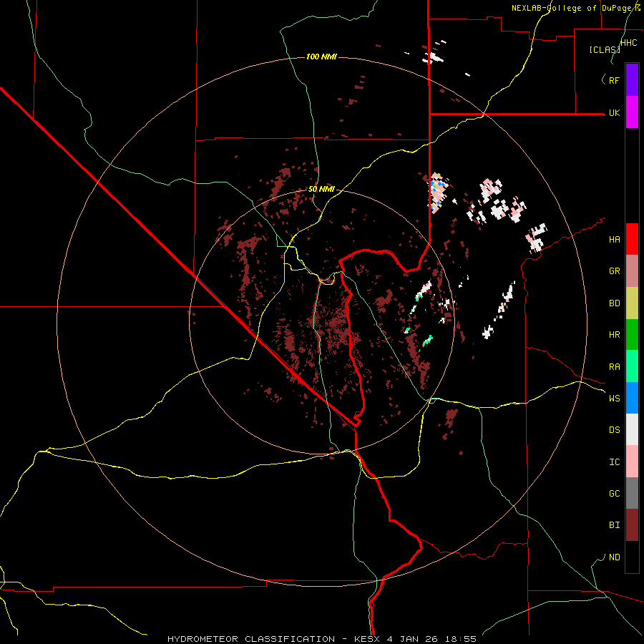644x644 pixels.
Task: Click the 50 NMI range ring label
Action: coord(321,190)
